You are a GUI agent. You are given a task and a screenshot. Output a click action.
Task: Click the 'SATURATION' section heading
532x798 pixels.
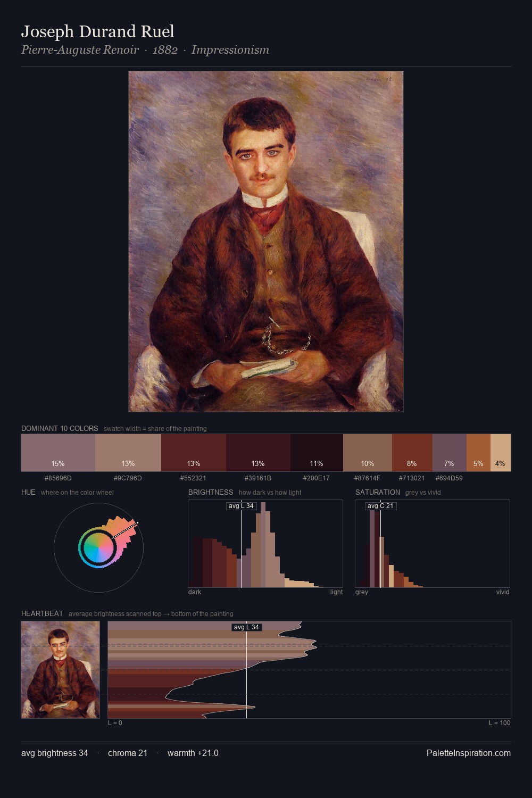pyautogui.click(x=378, y=492)
